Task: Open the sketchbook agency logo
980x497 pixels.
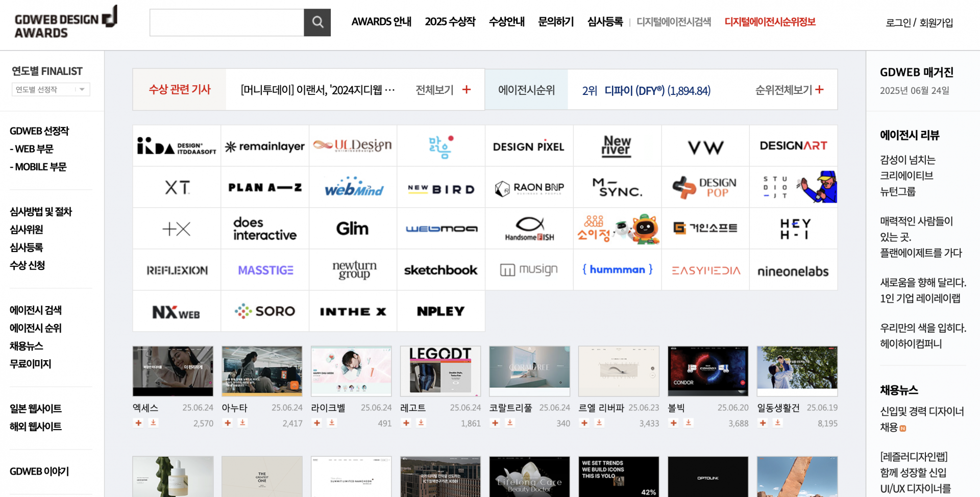Action: (x=441, y=270)
